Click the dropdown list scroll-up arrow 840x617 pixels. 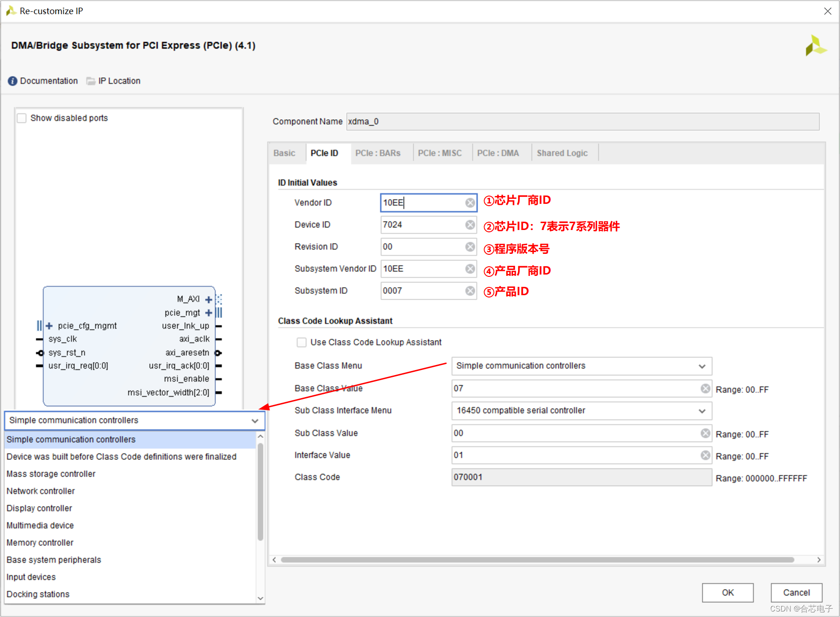pos(260,437)
